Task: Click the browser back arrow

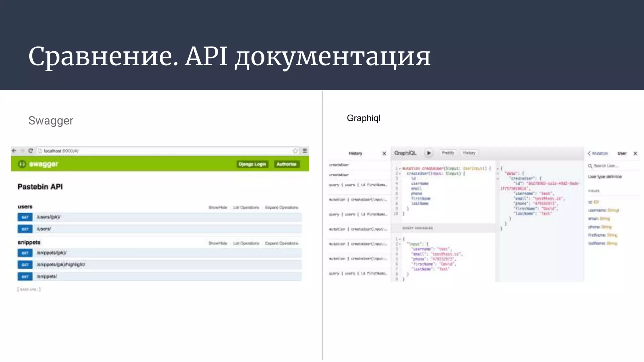Action: (x=14, y=151)
